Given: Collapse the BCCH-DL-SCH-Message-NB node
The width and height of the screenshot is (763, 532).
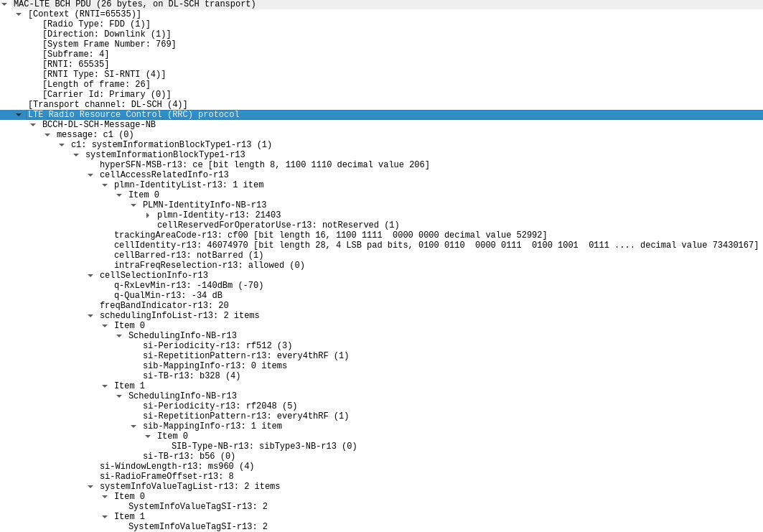Looking at the screenshot, I should tap(33, 125).
